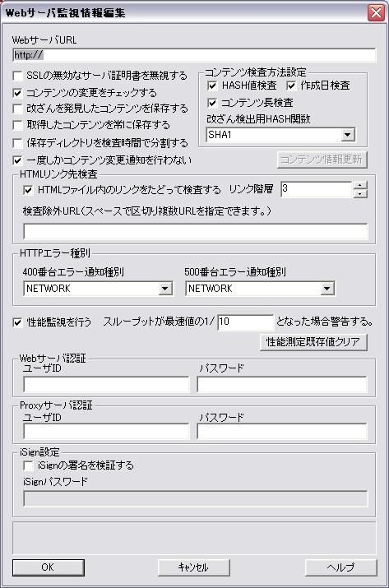Click the Webサーバ認証 ユーザID field
The width and height of the screenshot is (389, 588).
coord(107,384)
